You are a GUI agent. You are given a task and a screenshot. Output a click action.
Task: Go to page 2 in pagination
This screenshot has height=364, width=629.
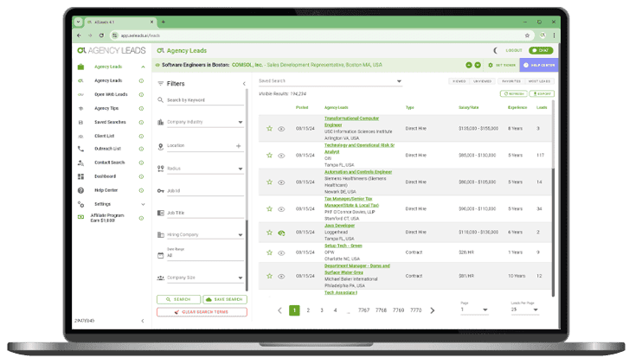point(308,310)
